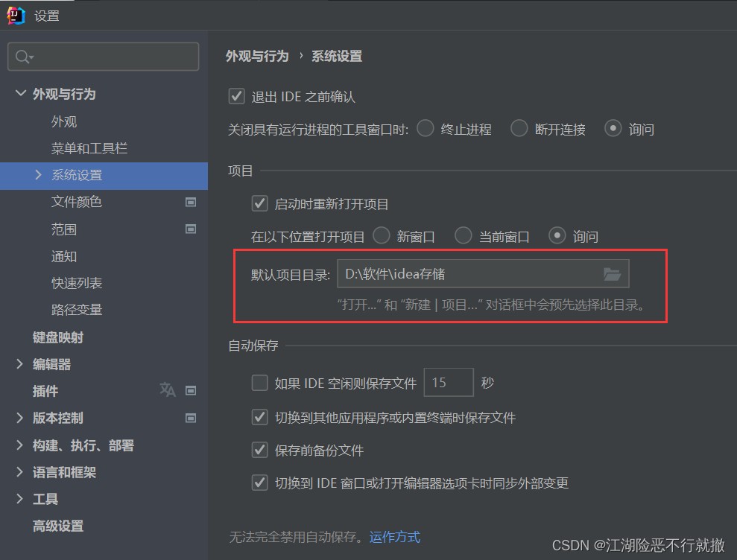Open the 范围 settings page
The image size is (737, 560).
click(x=64, y=229)
